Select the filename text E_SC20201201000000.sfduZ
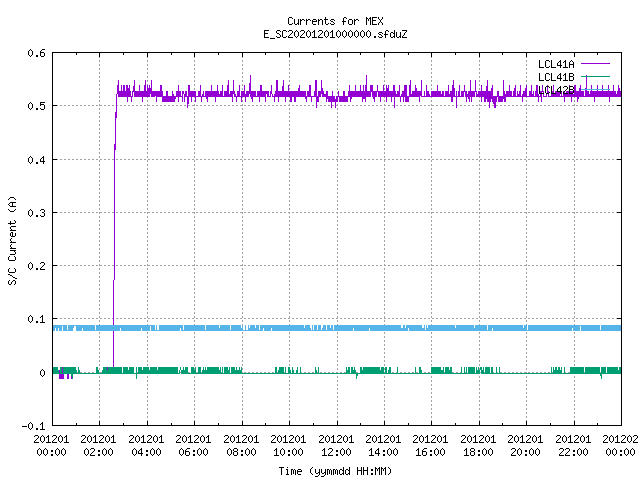640x480 pixels. (335, 34)
